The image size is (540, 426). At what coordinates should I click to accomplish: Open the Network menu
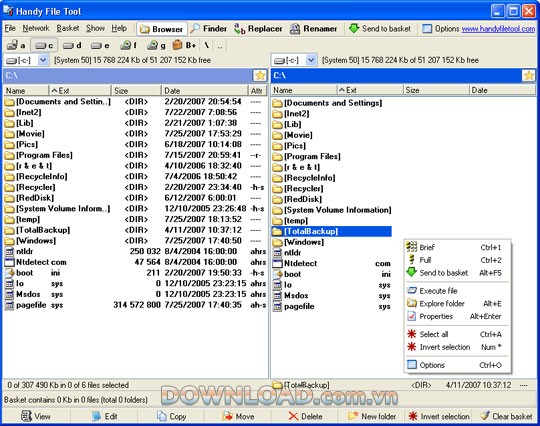36,28
